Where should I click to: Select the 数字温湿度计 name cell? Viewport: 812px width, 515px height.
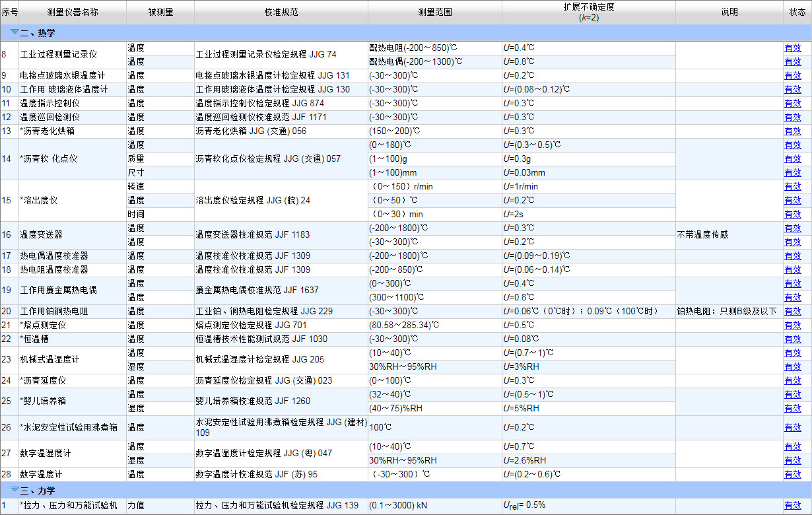tap(73, 453)
